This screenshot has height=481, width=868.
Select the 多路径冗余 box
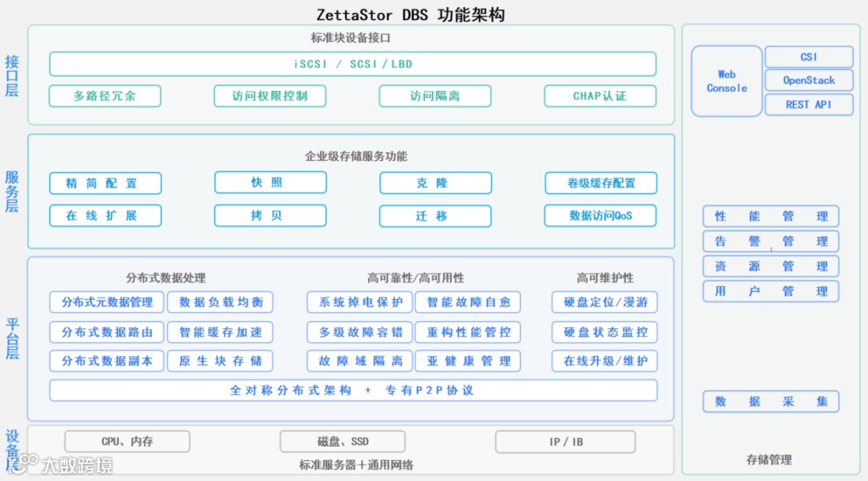[105, 96]
